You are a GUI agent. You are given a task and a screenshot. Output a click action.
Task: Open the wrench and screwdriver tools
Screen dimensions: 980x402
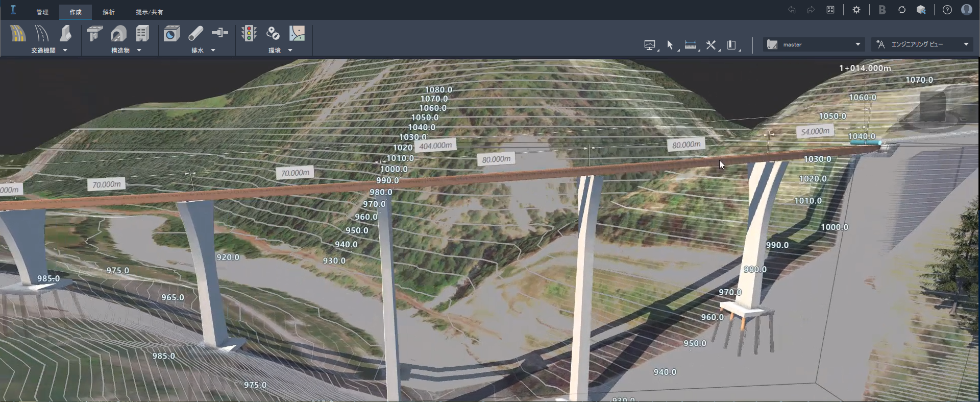(x=711, y=45)
